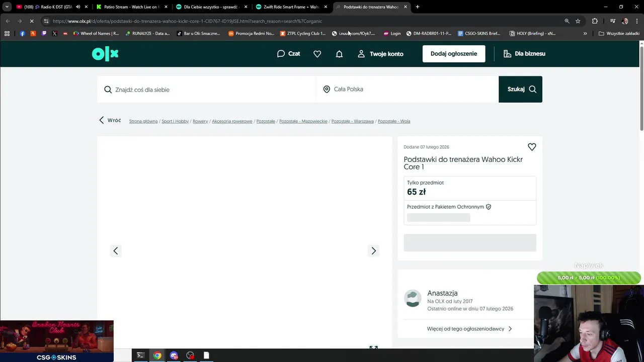Screen dimensions: 644x362
Task: Open Wszystkie zakładki folder
Action: pyautogui.click(x=619, y=34)
